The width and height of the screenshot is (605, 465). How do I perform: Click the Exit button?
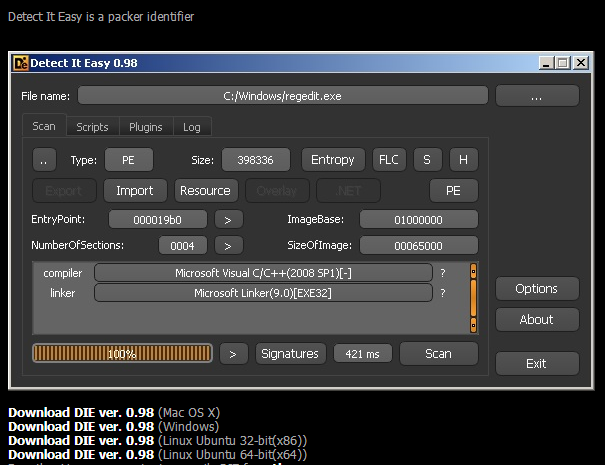(537, 364)
